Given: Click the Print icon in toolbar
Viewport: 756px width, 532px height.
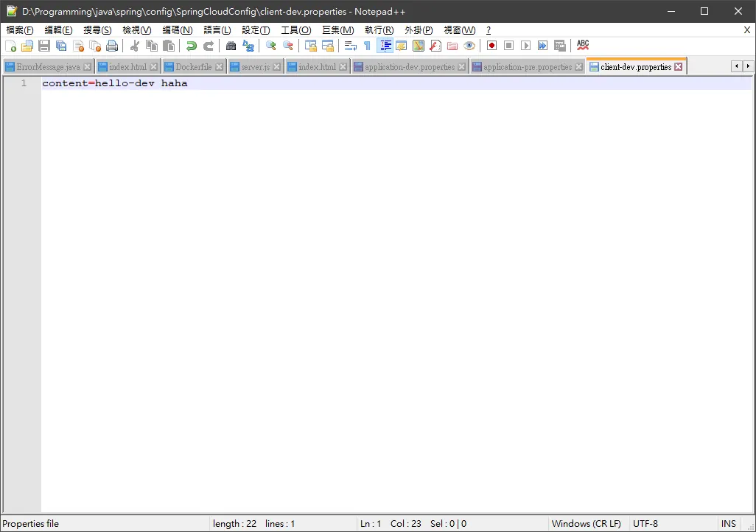Looking at the screenshot, I should click(112, 46).
